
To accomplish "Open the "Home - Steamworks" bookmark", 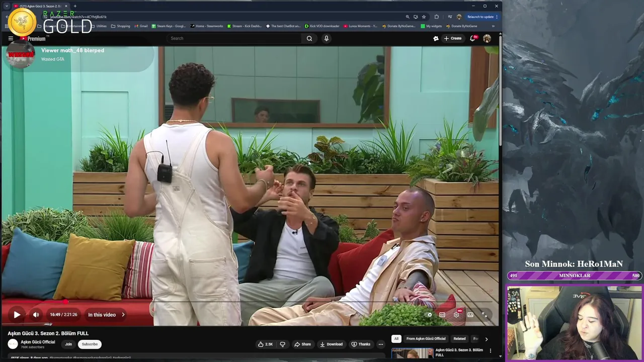I will coord(207,26).
